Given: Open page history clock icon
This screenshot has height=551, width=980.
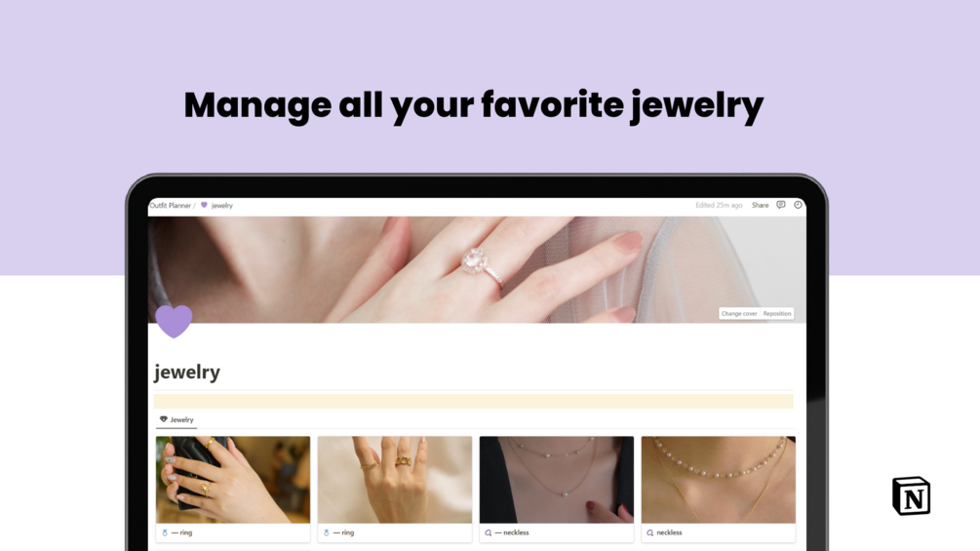Looking at the screenshot, I should click(798, 205).
